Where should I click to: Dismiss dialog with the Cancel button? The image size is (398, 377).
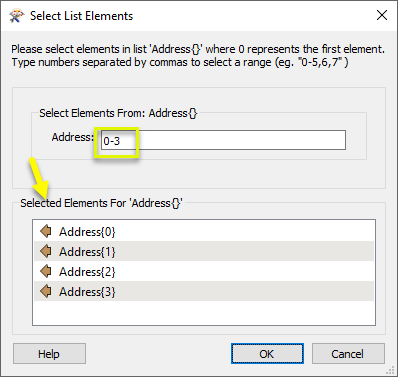click(x=348, y=354)
